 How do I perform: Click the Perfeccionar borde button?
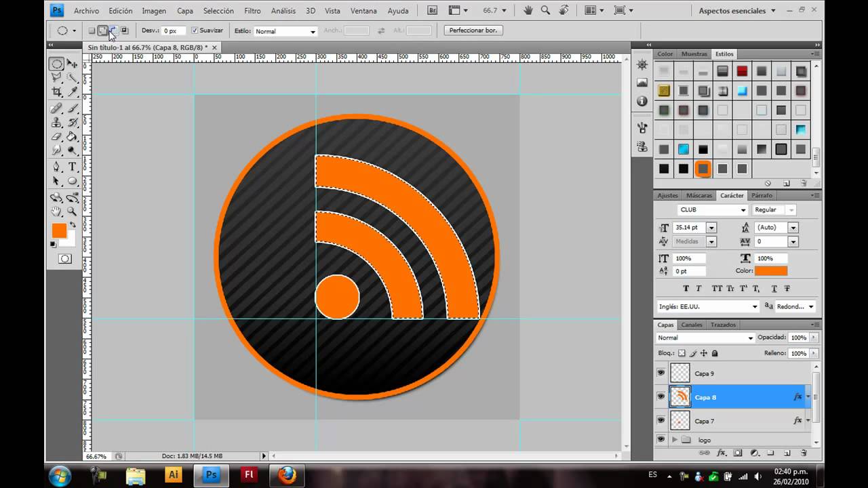click(473, 30)
